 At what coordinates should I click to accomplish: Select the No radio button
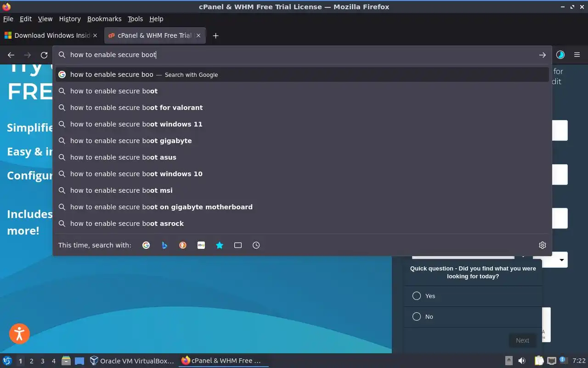click(x=417, y=316)
